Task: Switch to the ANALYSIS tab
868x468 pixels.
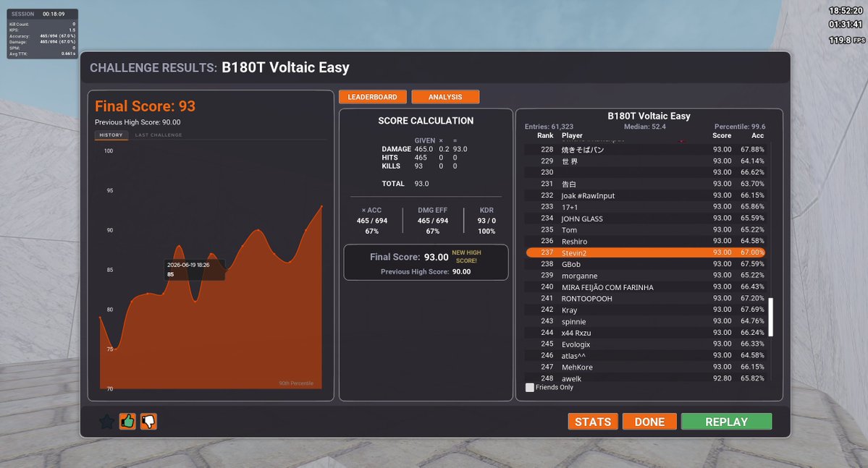Action: [x=445, y=97]
